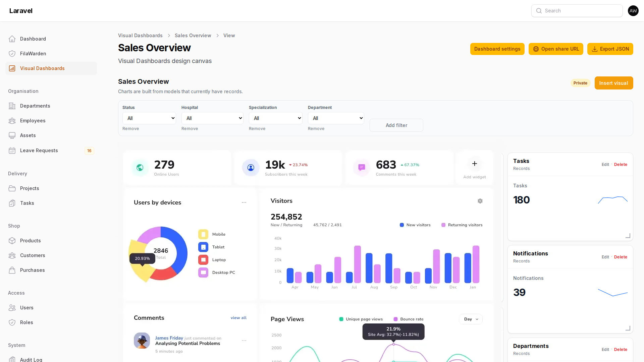This screenshot has width=644, height=362.
Task: Click the Products cube icon
Action: pos(12,241)
